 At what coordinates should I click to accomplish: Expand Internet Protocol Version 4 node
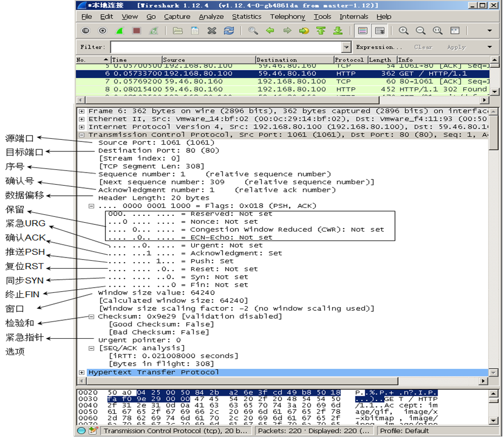[x=82, y=127]
